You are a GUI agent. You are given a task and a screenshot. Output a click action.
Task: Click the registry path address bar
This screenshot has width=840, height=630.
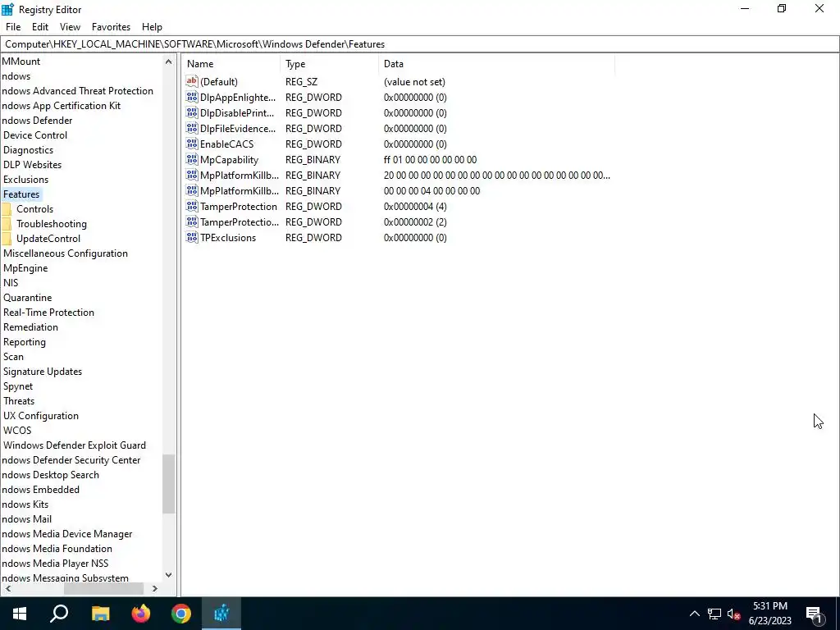click(420, 44)
